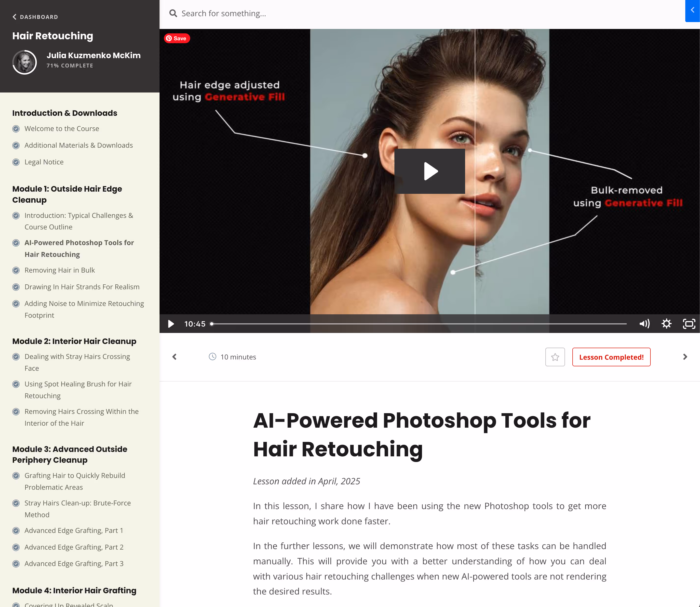Open video settings gear icon
700x607 pixels.
pos(666,324)
